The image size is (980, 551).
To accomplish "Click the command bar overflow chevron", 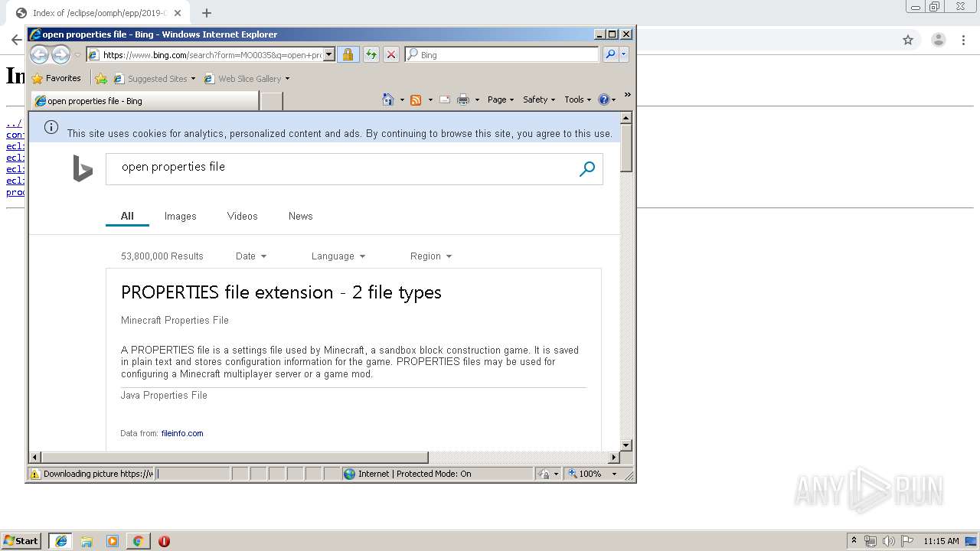I will tap(628, 95).
